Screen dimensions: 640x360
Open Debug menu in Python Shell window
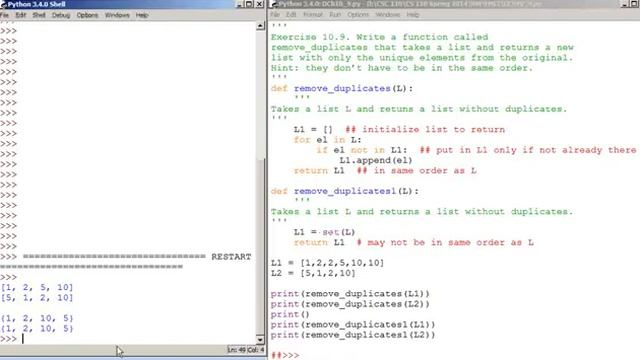61,15
